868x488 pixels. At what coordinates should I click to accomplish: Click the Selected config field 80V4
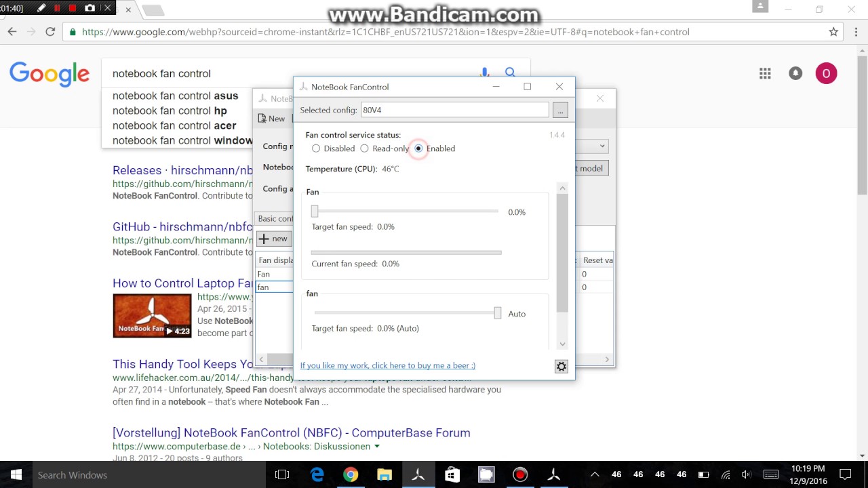point(455,110)
